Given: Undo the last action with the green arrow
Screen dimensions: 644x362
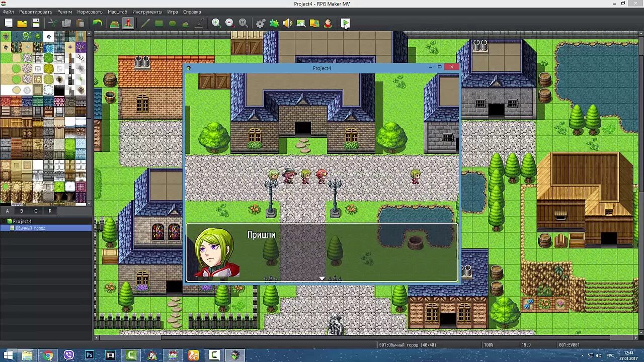Looking at the screenshot, I should pos(97,23).
